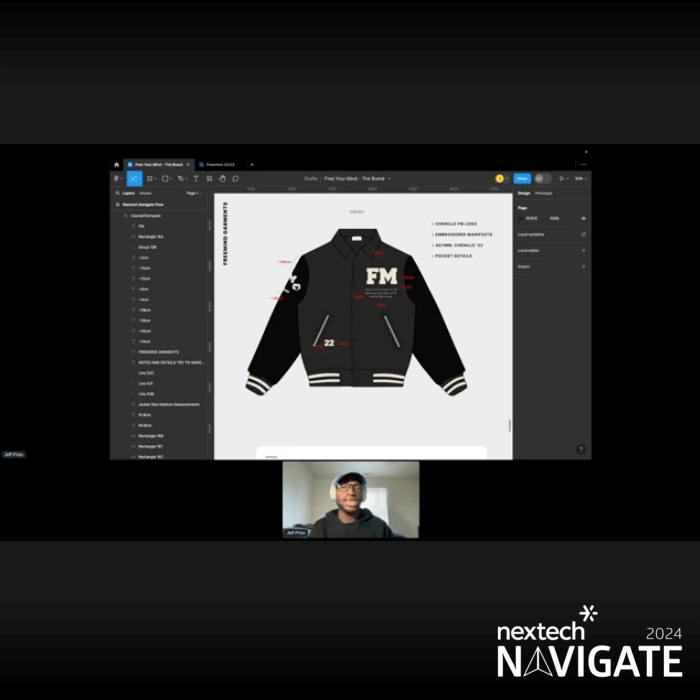Image resolution: width=700 pixels, height=700 pixels.
Task: Toggle the Dev Mode switch
Action: pyautogui.click(x=543, y=179)
